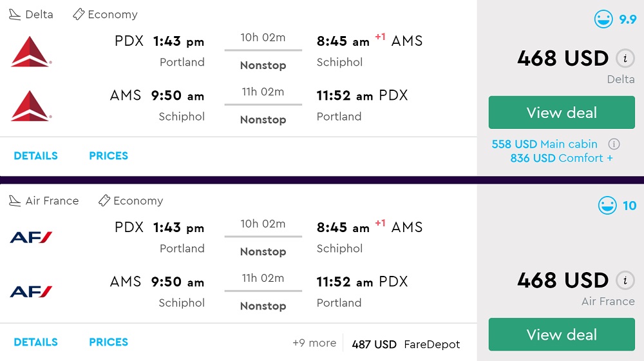Open PRICES tab for the Delta flight
The width and height of the screenshot is (644, 361).
point(108,156)
